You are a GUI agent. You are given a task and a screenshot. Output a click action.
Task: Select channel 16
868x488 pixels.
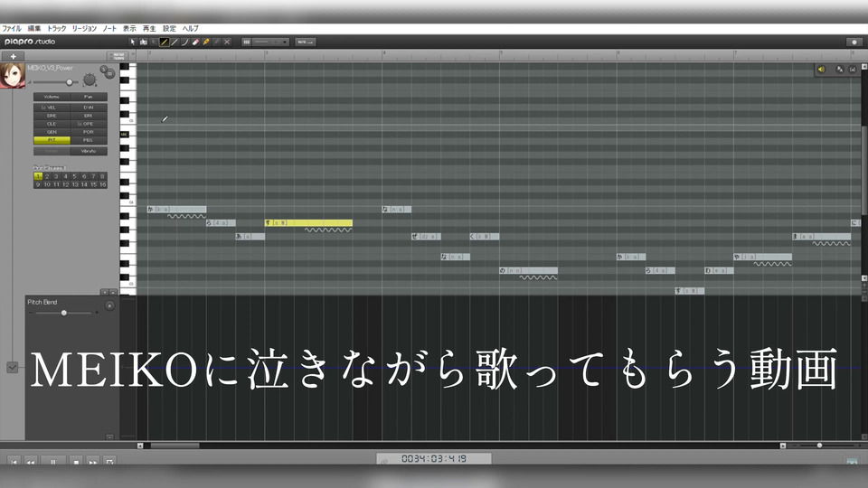[102, 184]
